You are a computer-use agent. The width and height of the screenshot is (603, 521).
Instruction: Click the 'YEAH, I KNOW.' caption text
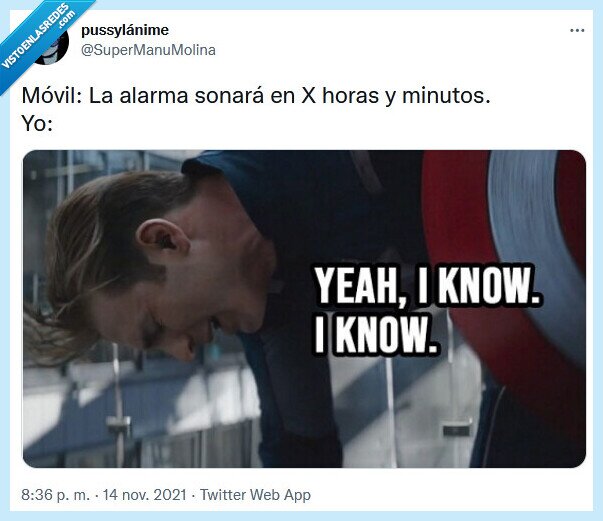pyautogui.click(x=427, y=285)
